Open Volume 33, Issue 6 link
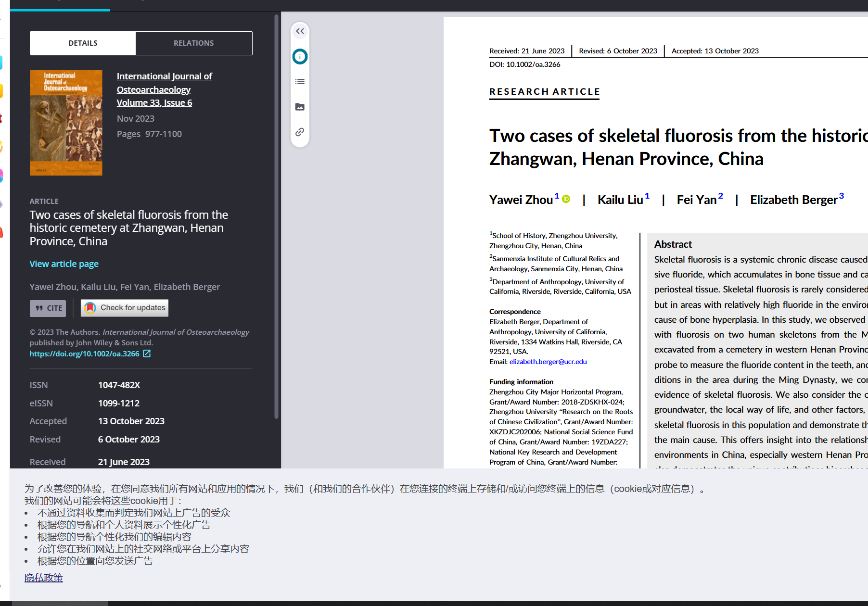The image size is (868, 606). click(154, 102)
